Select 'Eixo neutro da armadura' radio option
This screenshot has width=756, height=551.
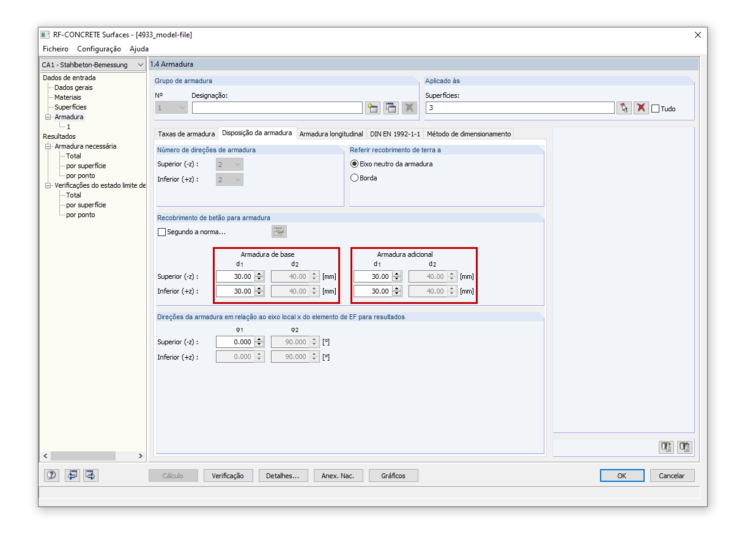354,164
